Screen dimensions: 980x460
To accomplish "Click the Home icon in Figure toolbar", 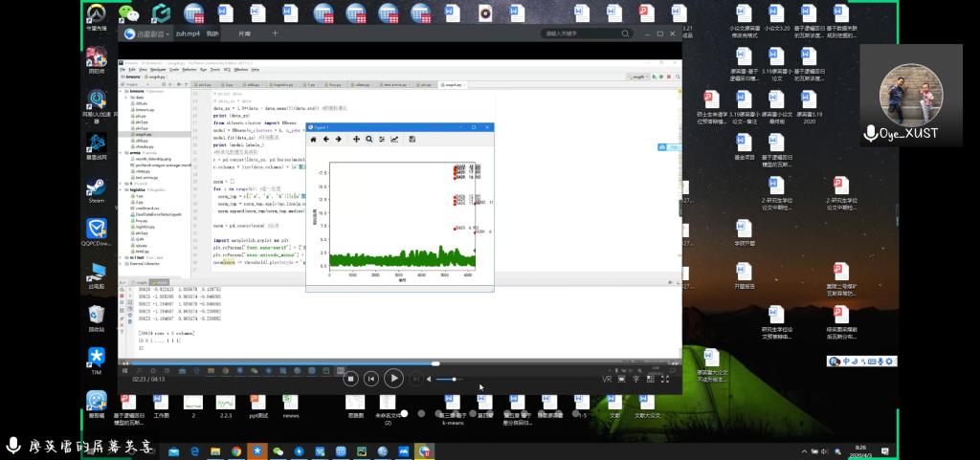I will point(313,140).
